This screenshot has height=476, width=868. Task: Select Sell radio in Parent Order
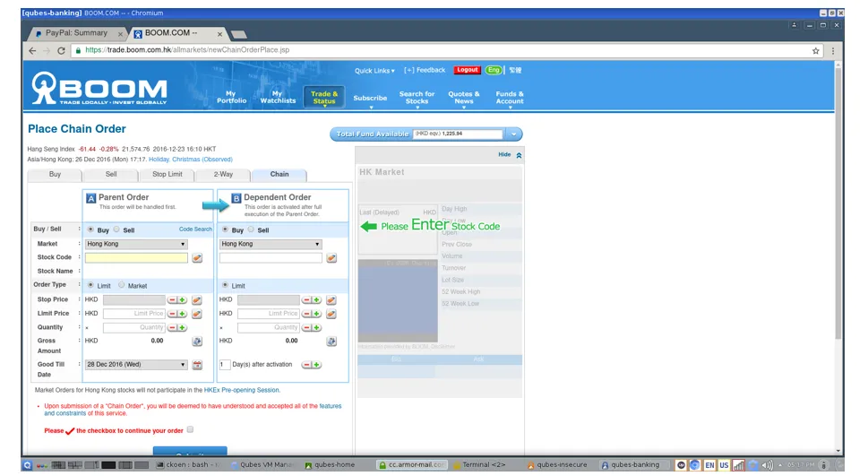click(116, 229)
